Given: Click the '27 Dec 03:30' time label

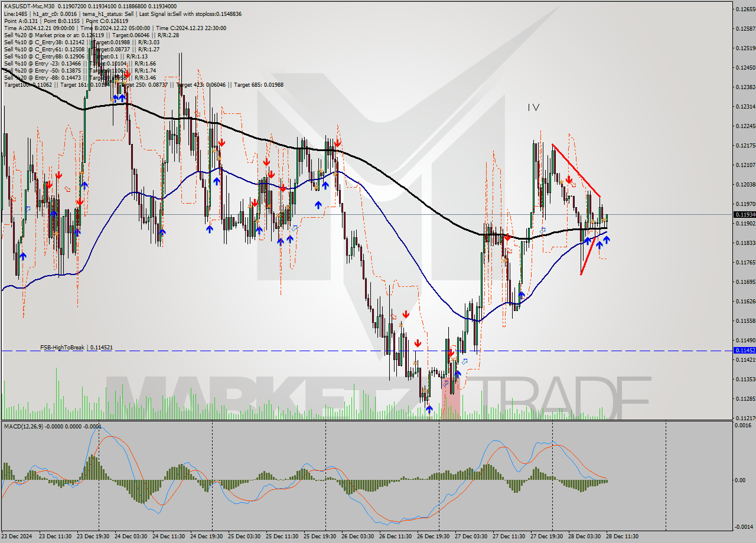Looking at the screenshot, I should click(x=471, y=537).
